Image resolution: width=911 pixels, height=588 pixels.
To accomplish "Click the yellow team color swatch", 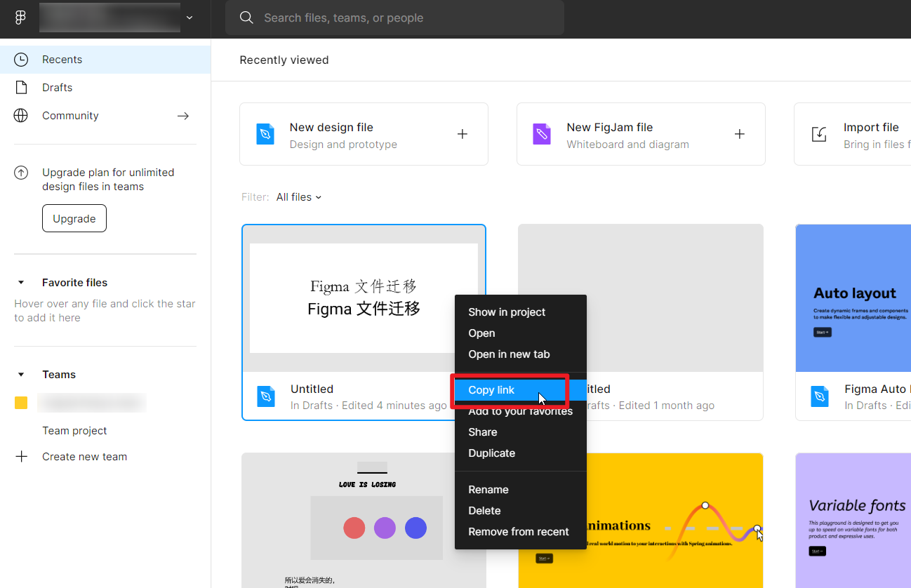I will coord(22,403).
